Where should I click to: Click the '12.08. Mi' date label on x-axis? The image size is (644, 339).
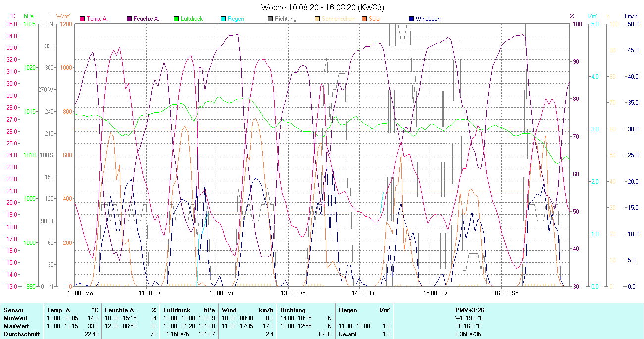click(221, 293)
